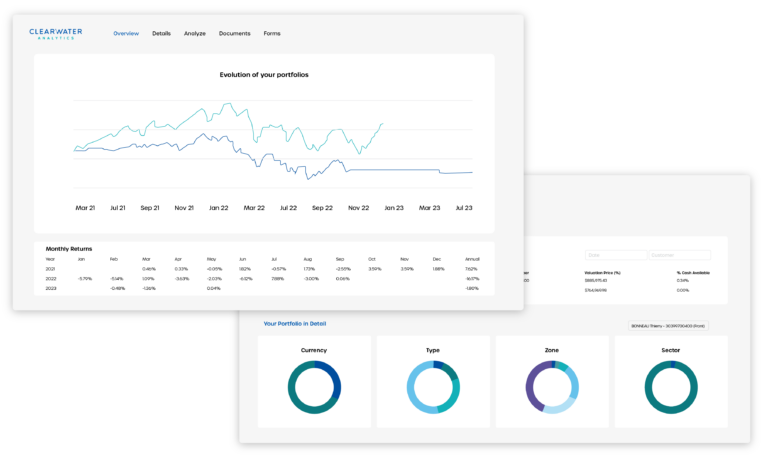Open the BONNEAU Thierry account dropdown

point(668,325)
